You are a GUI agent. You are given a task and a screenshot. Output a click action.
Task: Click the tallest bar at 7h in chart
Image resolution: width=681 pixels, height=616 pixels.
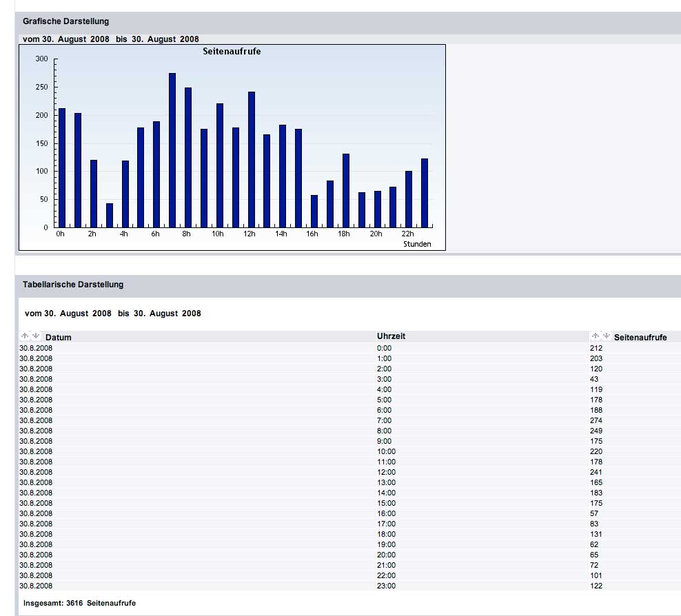172,150
